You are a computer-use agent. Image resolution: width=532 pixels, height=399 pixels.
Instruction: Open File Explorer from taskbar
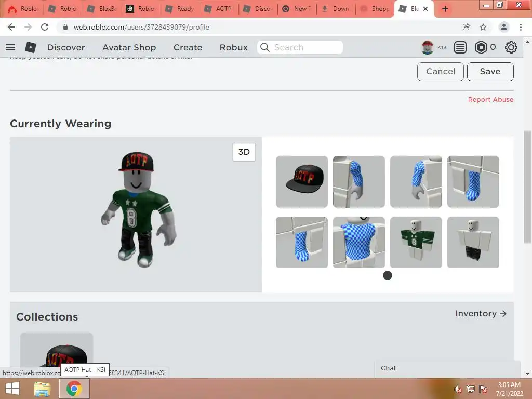(x=42, y=389)
